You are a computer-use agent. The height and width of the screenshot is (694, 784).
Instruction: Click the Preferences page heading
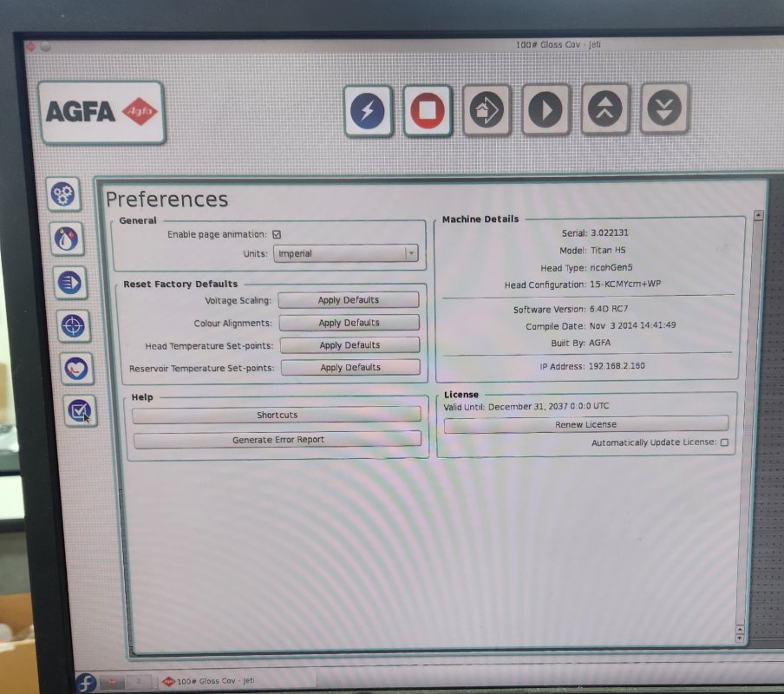tap(167, 200)
